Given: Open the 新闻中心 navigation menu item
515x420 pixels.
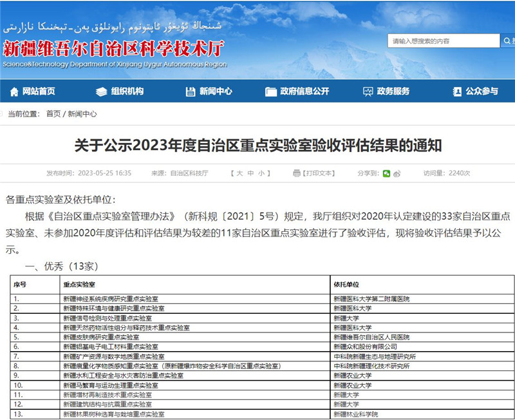Looking at the screenshot, I should pyautogui.click(x=216, y=91).
